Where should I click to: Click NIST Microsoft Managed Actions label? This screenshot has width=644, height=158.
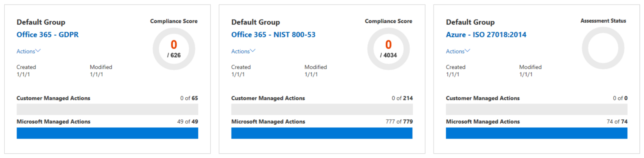coord(268,122)
